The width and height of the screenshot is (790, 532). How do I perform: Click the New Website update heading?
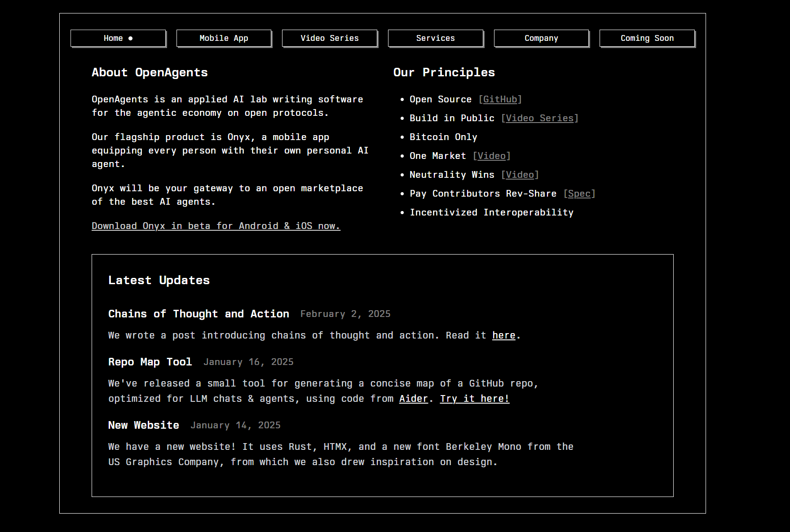coord(144,425)
